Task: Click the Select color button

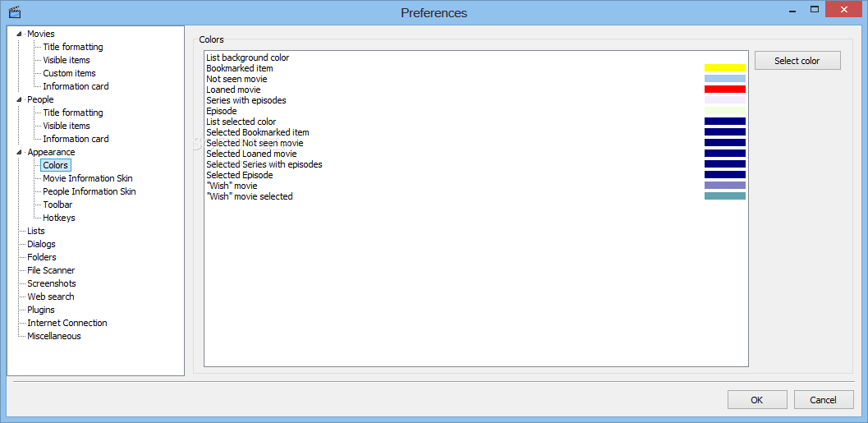Action: 797,61
